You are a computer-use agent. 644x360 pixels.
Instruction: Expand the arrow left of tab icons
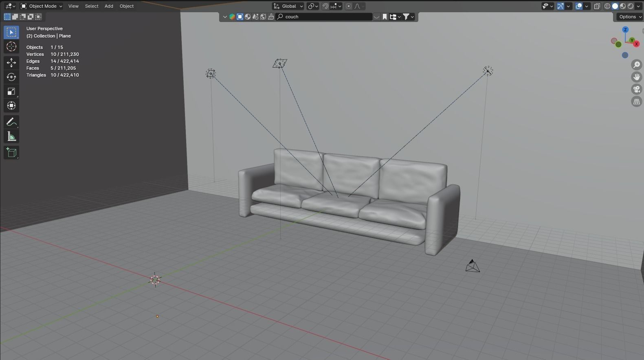pos(224,17)
